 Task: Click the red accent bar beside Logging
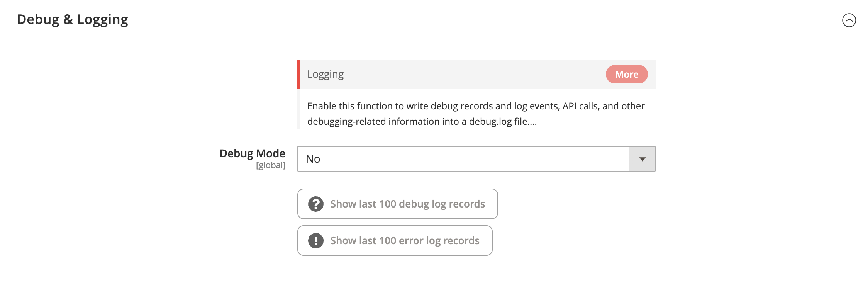coord(298,74)
